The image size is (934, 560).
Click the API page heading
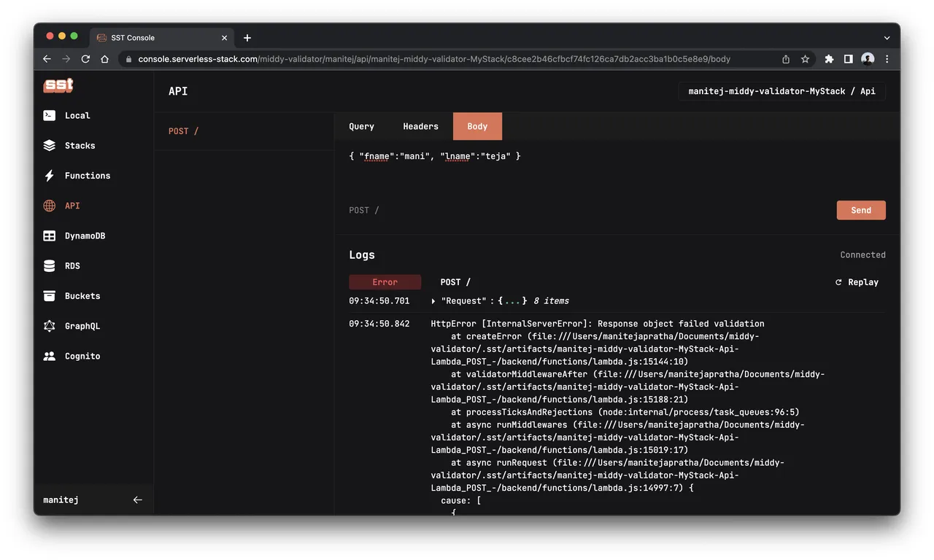point(178,91)
